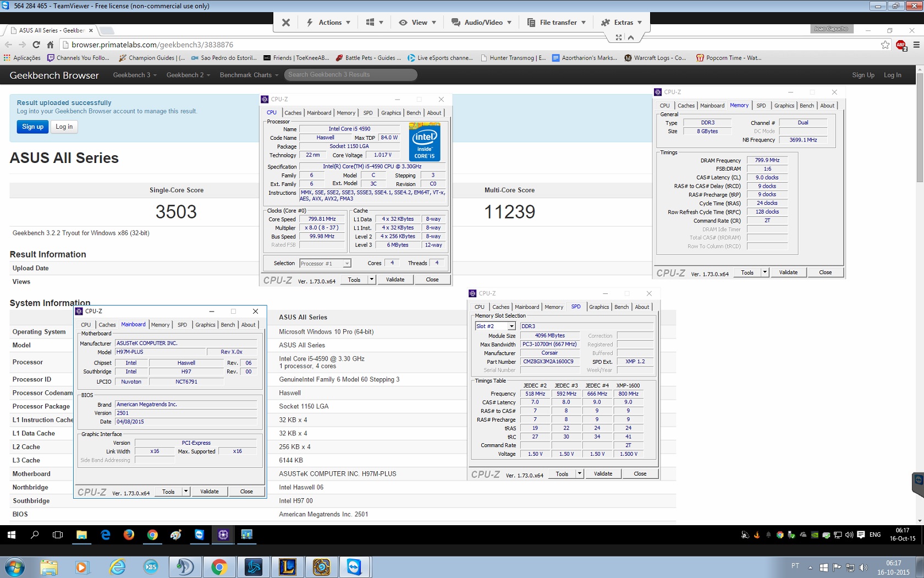Expand the Benchmark Charts nav dropdown

(249, 75)
